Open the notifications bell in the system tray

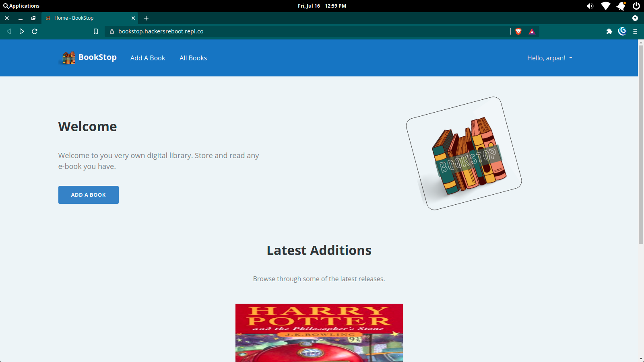click(621, 6)
